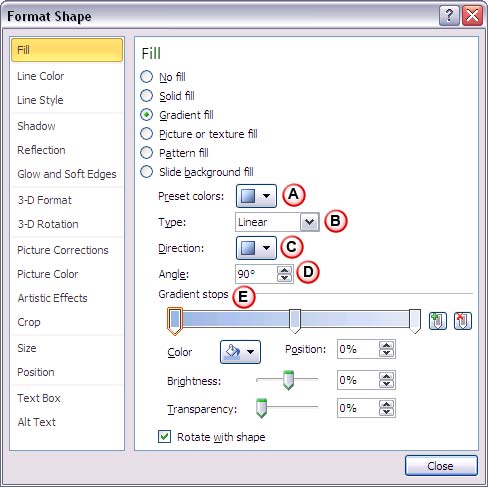Close the Format Shape dialog with X
The image size is (488, 487).
point(472,16)
